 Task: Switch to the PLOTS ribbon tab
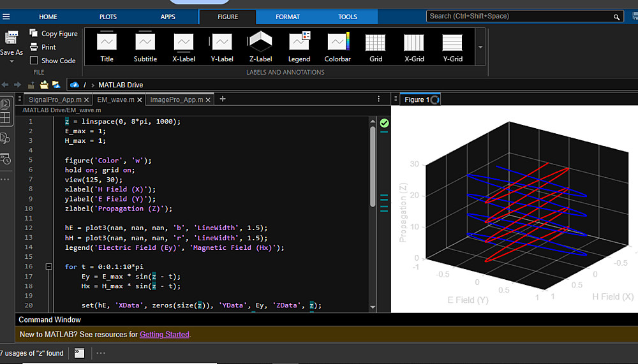point(108,17)
